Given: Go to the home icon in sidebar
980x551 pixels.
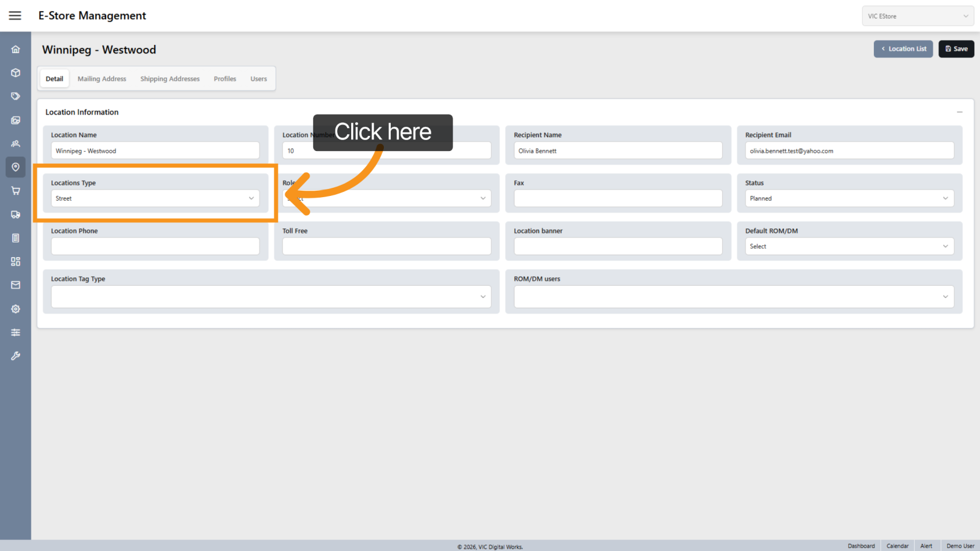Looking at the screenshot, I should coord(16,50).
